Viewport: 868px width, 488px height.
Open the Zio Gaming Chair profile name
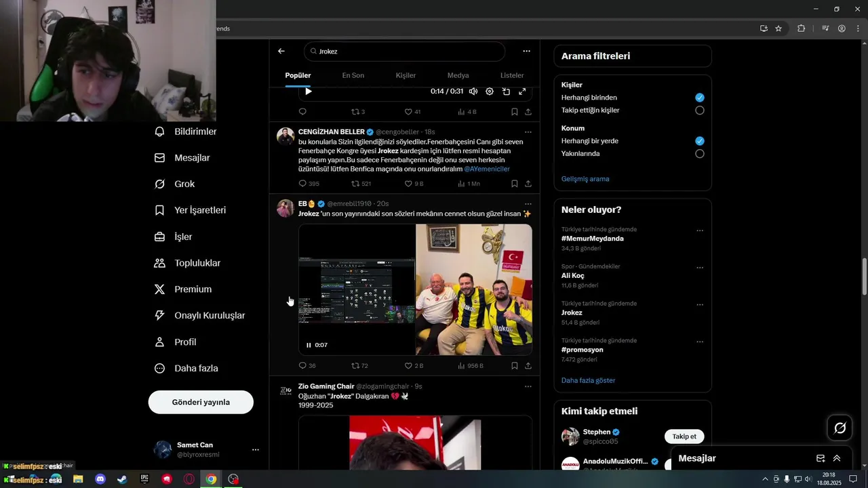(326, 386)
